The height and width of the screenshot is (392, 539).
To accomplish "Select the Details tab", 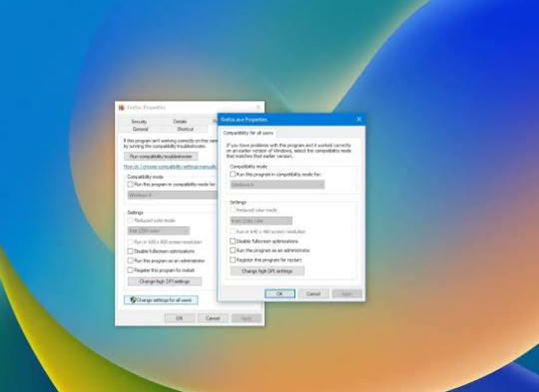I will pos(180,122).
